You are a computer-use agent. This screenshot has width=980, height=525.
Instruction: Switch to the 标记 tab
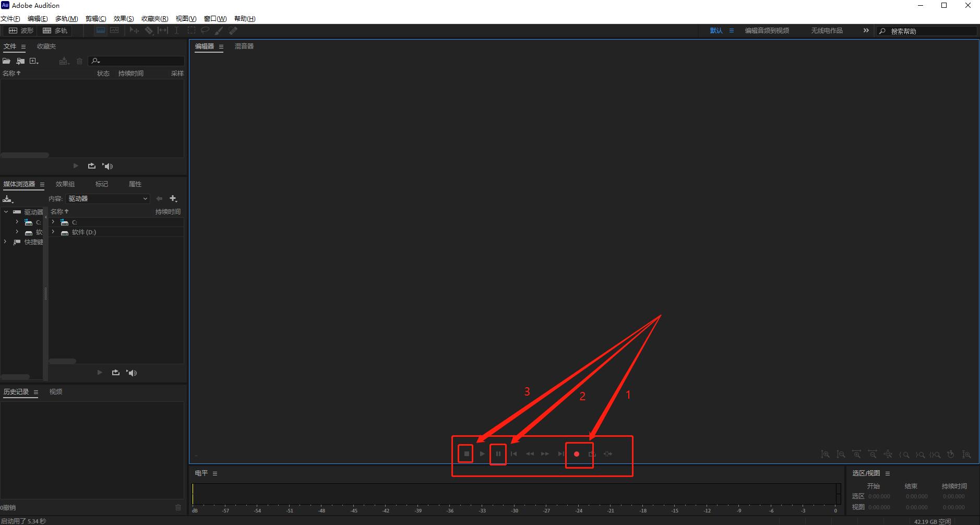(102, 184)
